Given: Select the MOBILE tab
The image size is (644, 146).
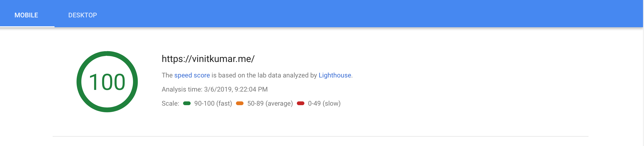Looking at the screenshot, I should point(26,15).
